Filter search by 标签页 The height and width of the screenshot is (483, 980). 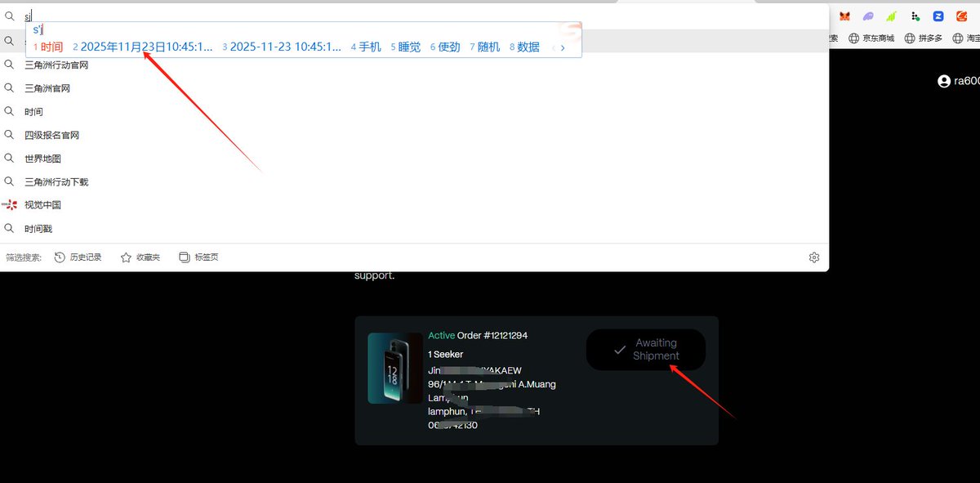[198, 257]
